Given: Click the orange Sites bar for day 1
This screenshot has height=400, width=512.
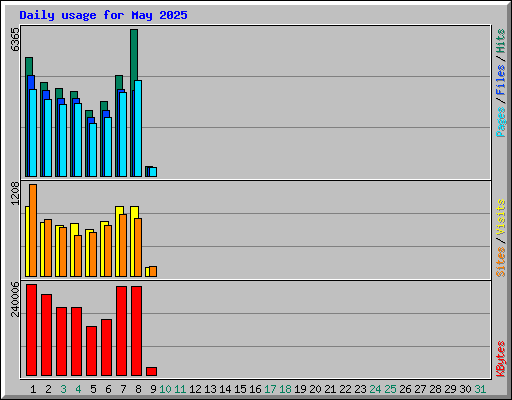Looking at the screenshot, I should point(33,230).
